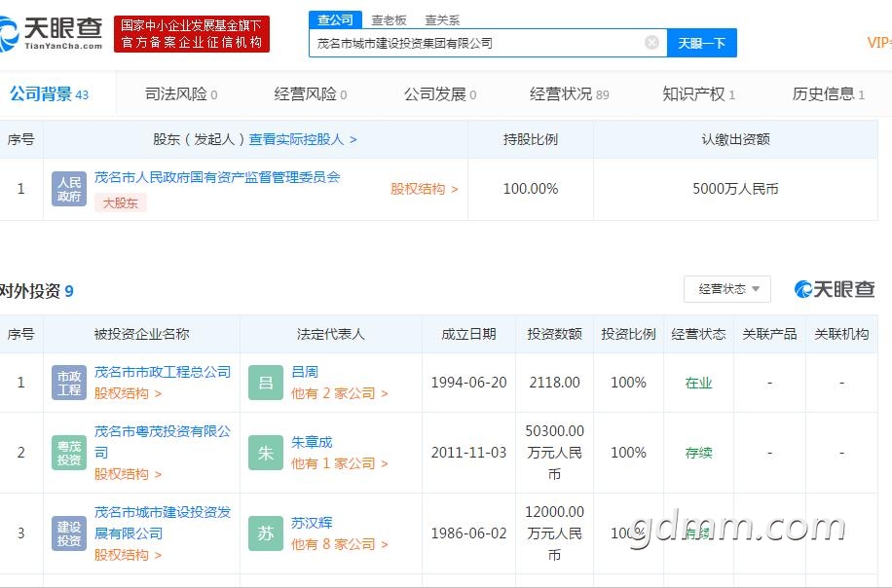892x588 pixels.
Task: Open the 经营状态 filter dropdown
Action: click(727, 289)
